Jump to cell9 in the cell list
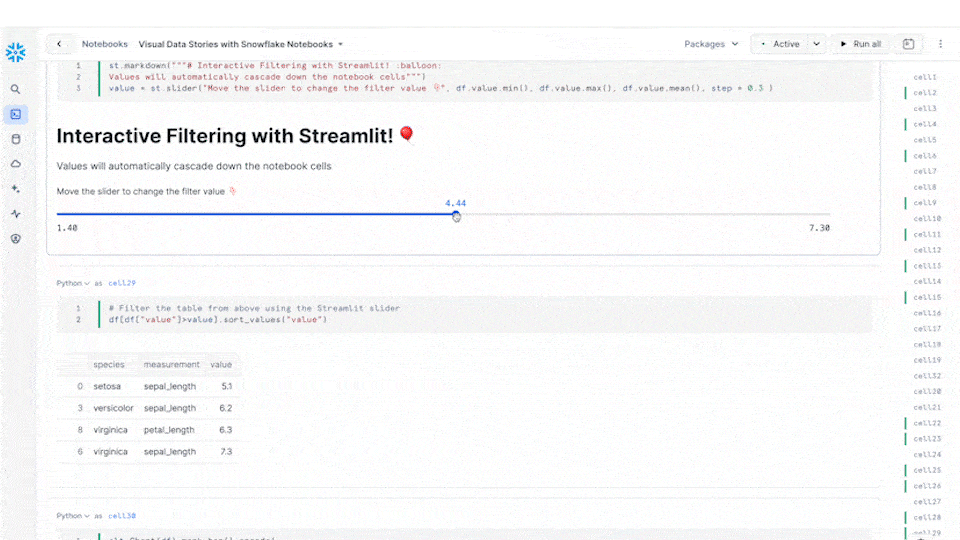960x540 pixels. coord(925,203)
